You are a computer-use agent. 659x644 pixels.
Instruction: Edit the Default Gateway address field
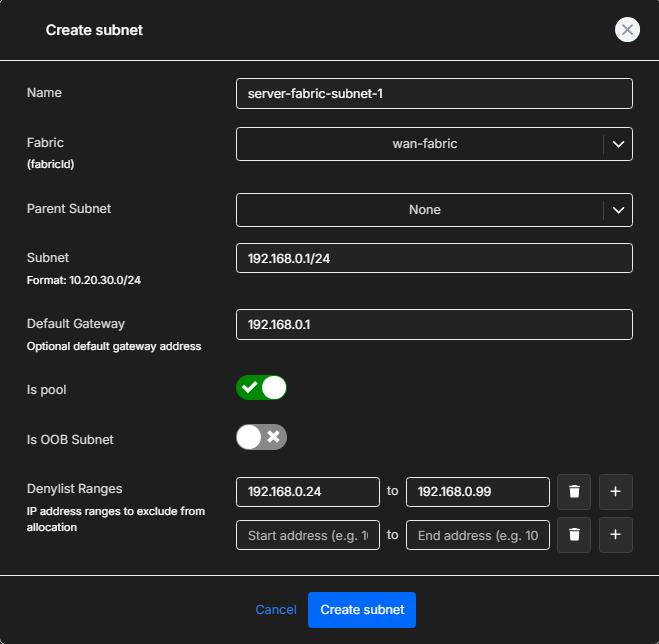pos(434,324)
